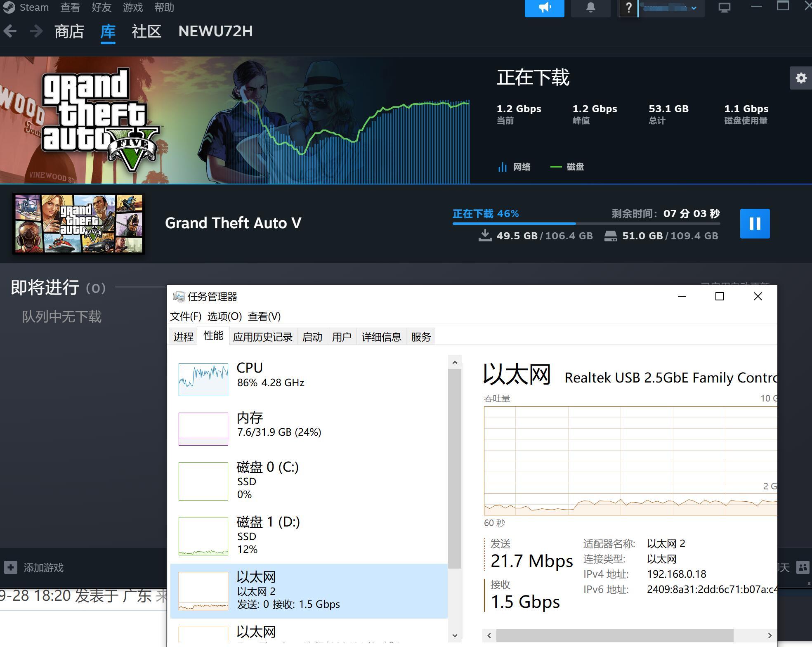Select the 内存 memory performance item
This screenshot has width=812, height=647.
click(309, 428)
